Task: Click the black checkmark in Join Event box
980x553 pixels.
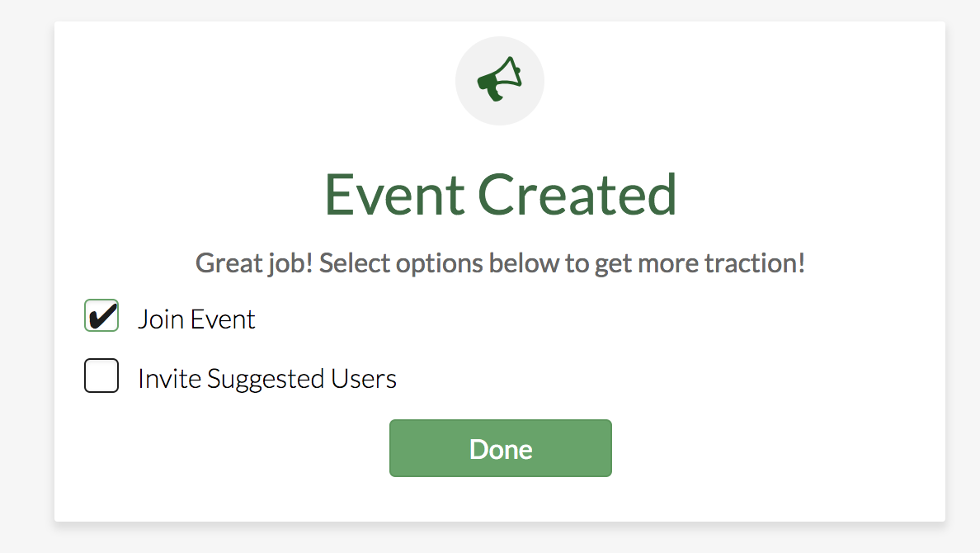Action: [x=101, y=316]
